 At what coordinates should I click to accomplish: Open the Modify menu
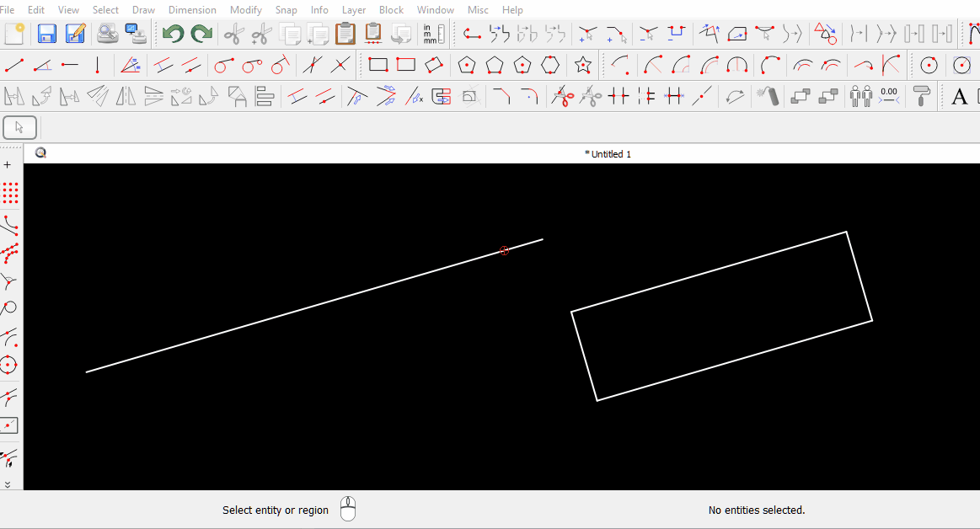[245, 10]
